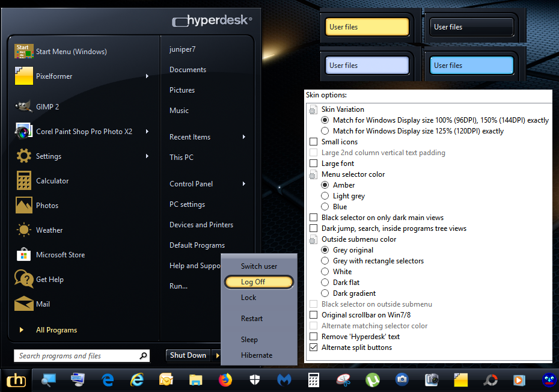The height and width of the screenshot is (392, 559).
Task: Launch Corel Paint Shop Pro Photo X2
Action: click(84, 131)
